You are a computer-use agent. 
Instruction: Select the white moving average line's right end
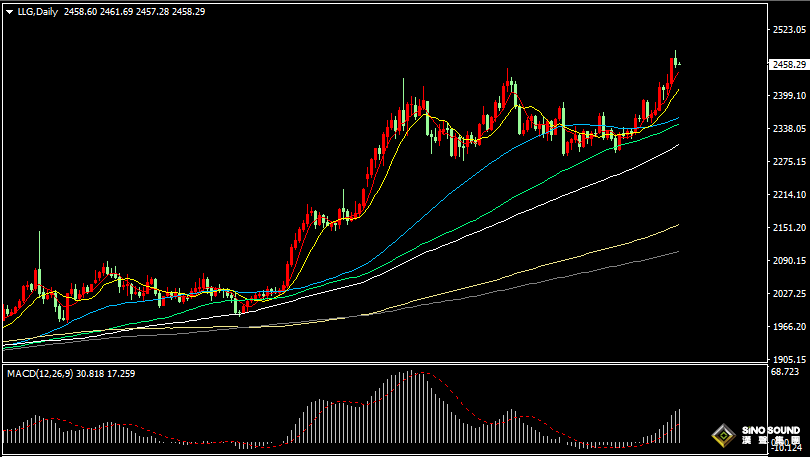677,146
